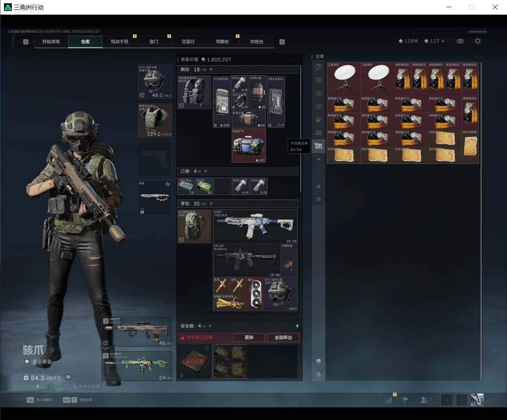507x420 pixels.
Task: Click the warehouse vertical scrollbar
Action: 481,221
